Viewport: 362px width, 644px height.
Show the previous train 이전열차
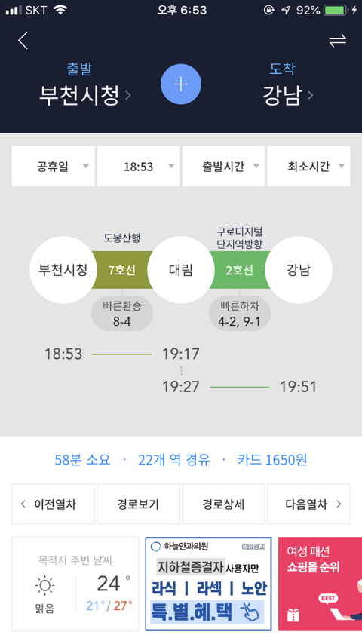53,504
